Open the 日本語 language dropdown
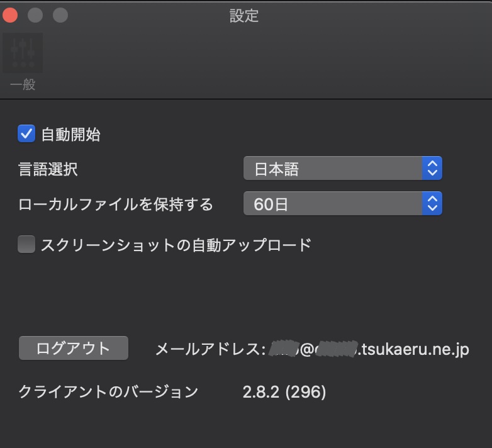Viewport: 492px width, 448px height. [x=333, y=169]
